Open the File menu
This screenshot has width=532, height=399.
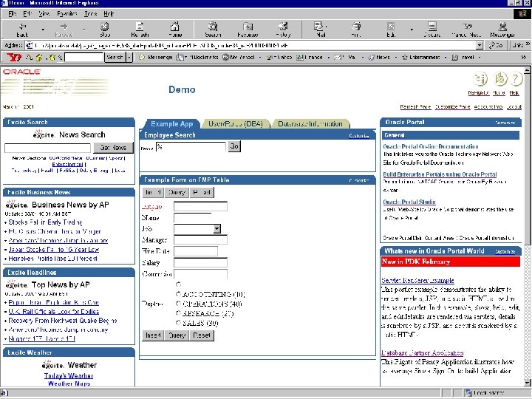[13, 13]
